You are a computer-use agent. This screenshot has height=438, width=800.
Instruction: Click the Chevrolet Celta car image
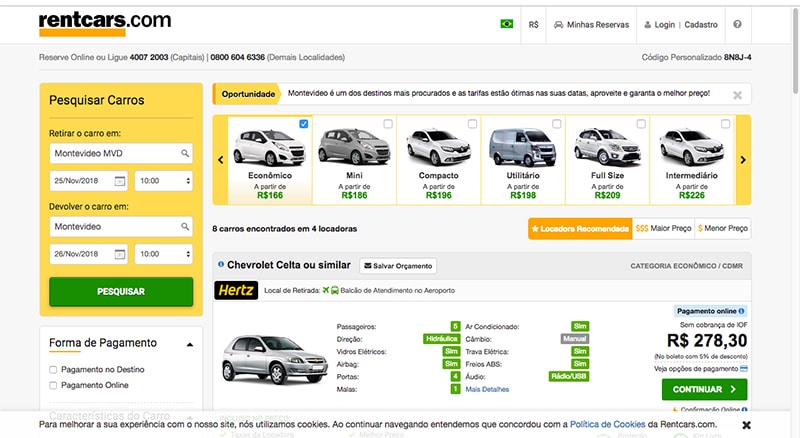(x=274, y=359)
